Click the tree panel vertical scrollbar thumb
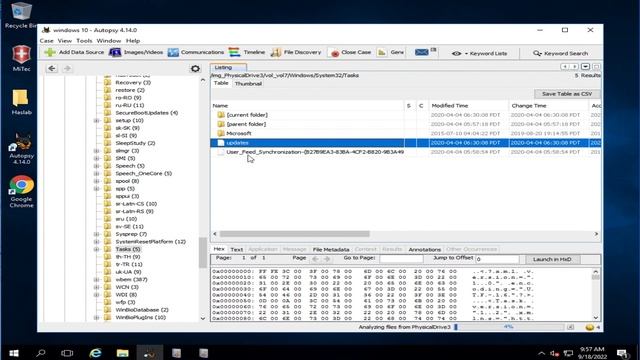The height and width of the screenshot is (360, 640). (203, 253)
